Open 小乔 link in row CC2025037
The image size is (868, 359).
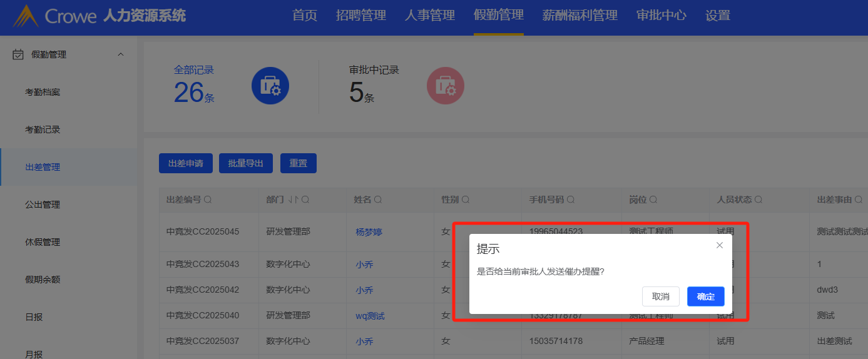(364, 341)
